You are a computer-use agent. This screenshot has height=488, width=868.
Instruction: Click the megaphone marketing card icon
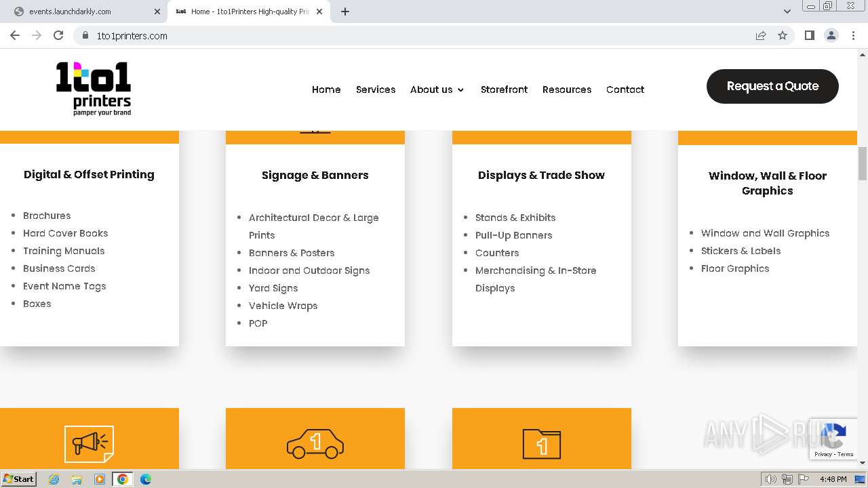pos(89,444)
